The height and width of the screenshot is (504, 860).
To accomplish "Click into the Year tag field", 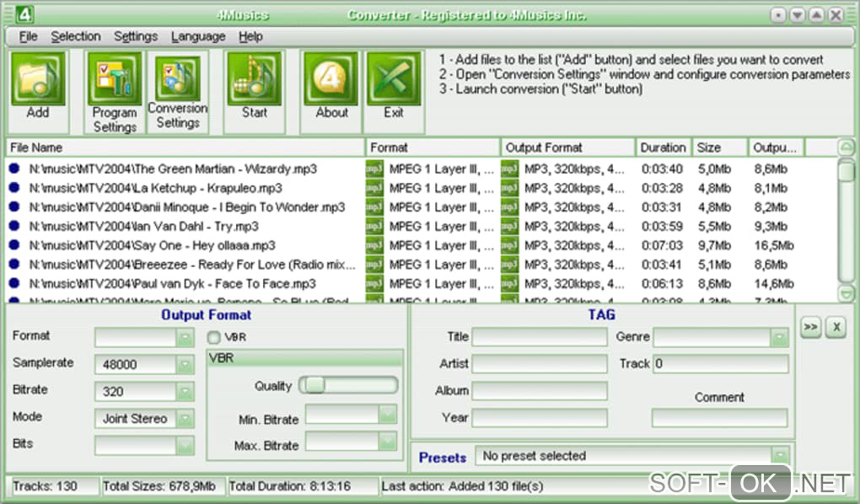I will [x=540, y=417].
